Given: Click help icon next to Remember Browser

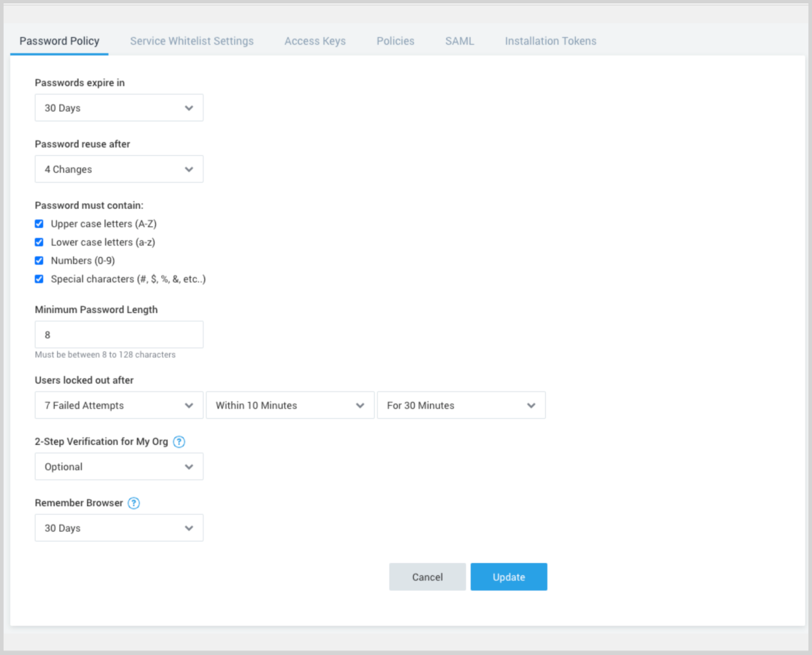Looking at the screenshot, I should click(x=134, y=503).
